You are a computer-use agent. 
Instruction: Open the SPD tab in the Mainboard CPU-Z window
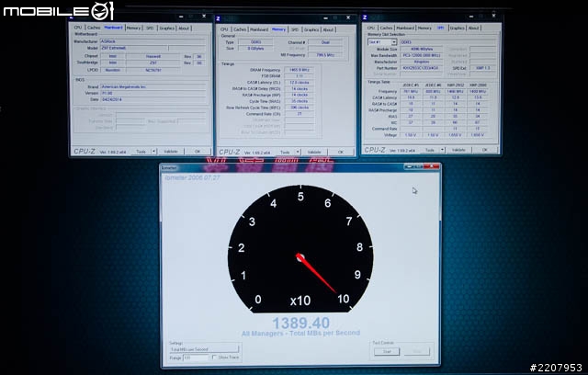coord(150,28)
